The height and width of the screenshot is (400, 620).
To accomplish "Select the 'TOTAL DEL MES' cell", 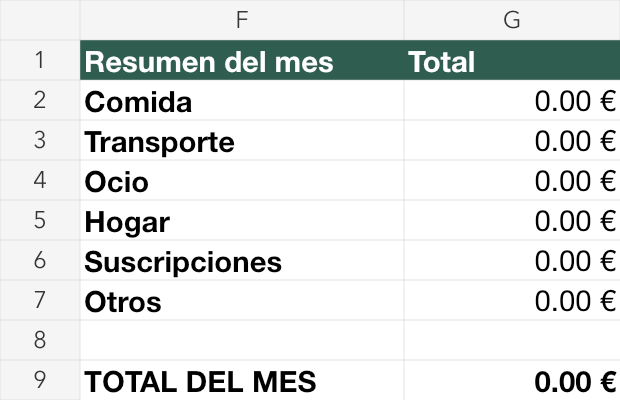I will pos(242,380).
